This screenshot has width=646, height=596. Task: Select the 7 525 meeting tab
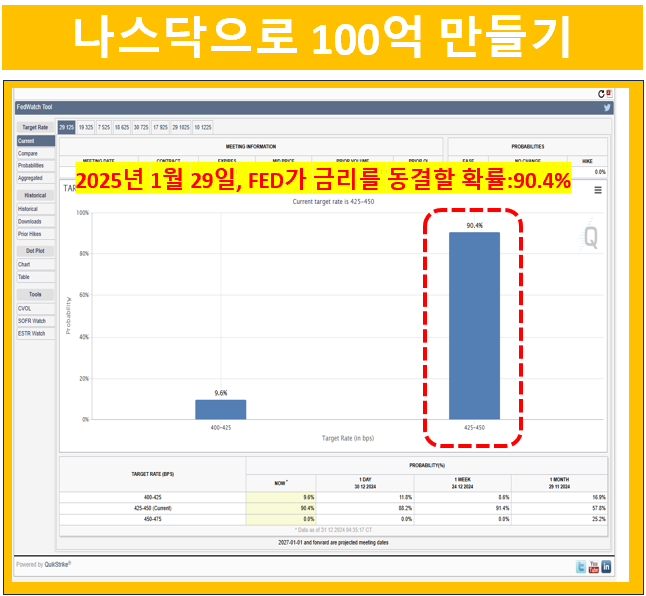[104, 127]
